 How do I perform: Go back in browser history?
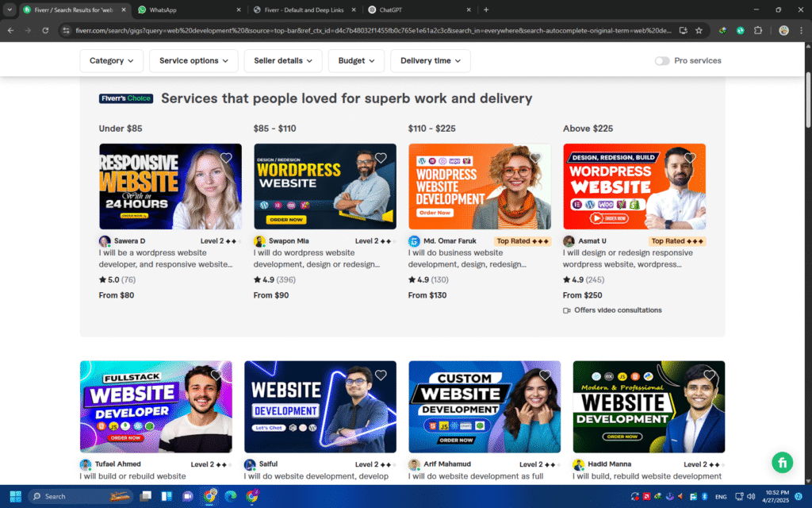tap(10, 31)
